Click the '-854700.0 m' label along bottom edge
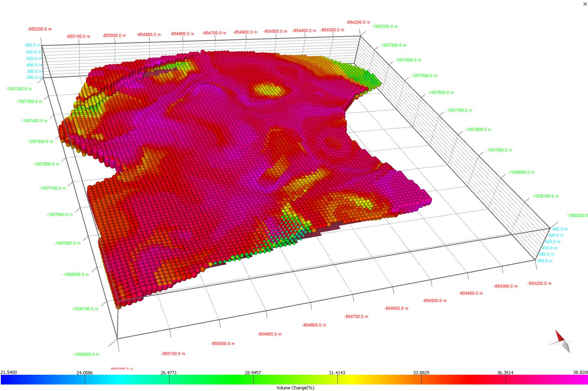The image size is (588, 391). [x=356, y=316]
